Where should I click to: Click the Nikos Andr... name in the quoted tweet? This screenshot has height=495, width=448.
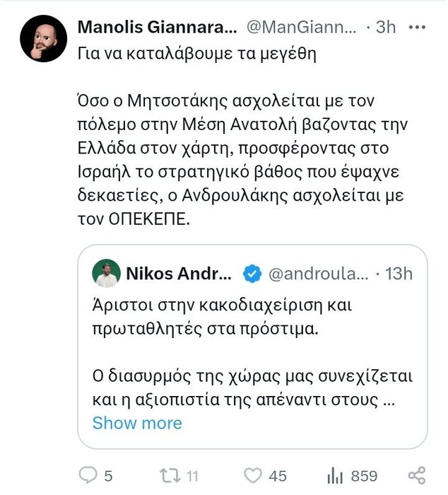click(178, 274)
